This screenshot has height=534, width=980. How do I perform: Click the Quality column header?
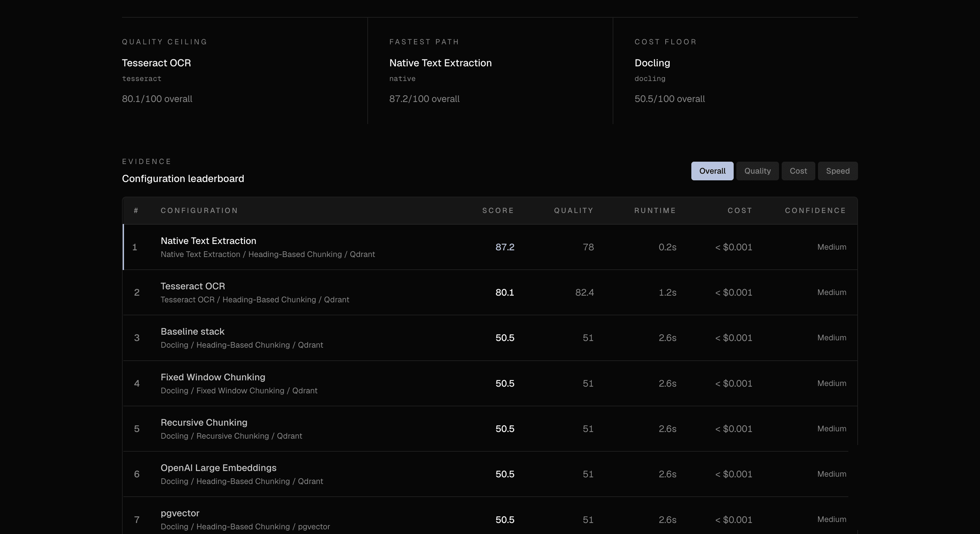(x=574, y=210)
